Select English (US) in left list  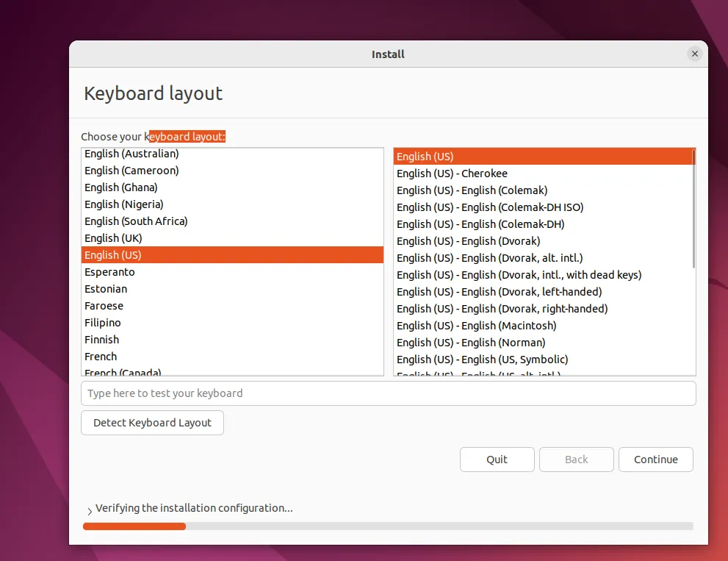[232, 254]
